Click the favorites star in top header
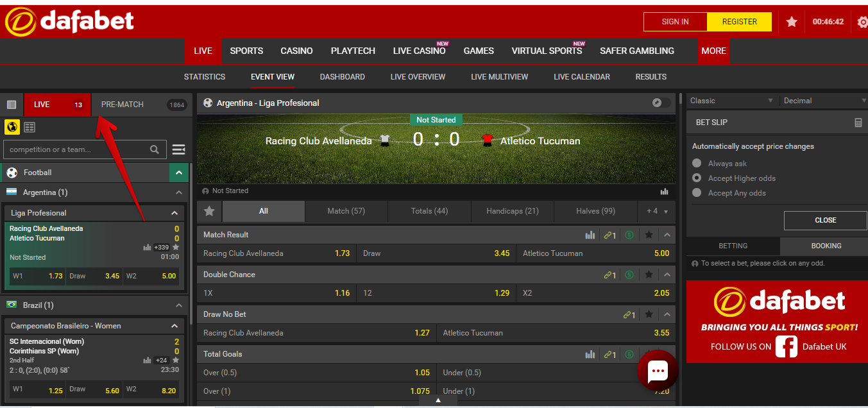The width and height of the screenshot is (868, 408). (792, 21)
